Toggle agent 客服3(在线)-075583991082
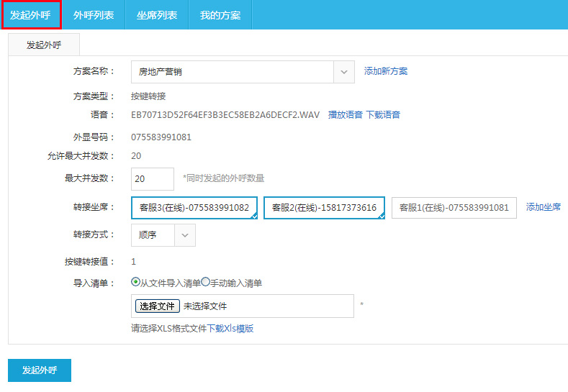568x392 pixels. 194,207
